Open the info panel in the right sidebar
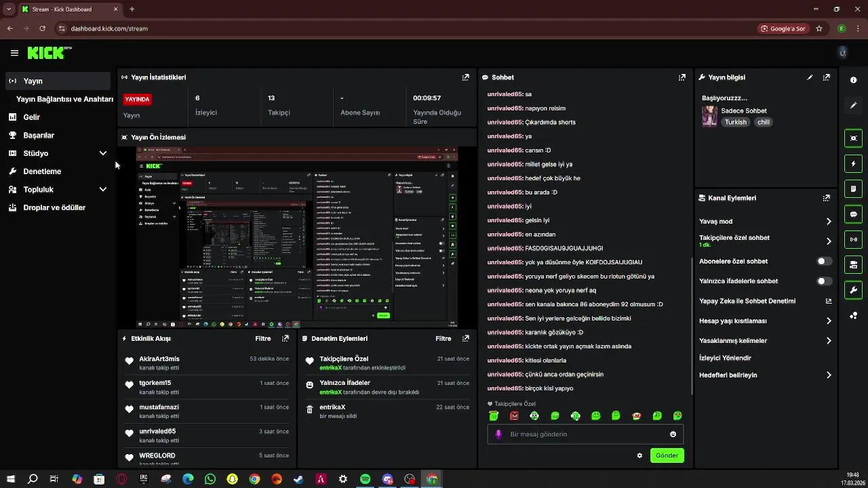The width and height of the screenshot is (868, 488). (x=853, y=80)
